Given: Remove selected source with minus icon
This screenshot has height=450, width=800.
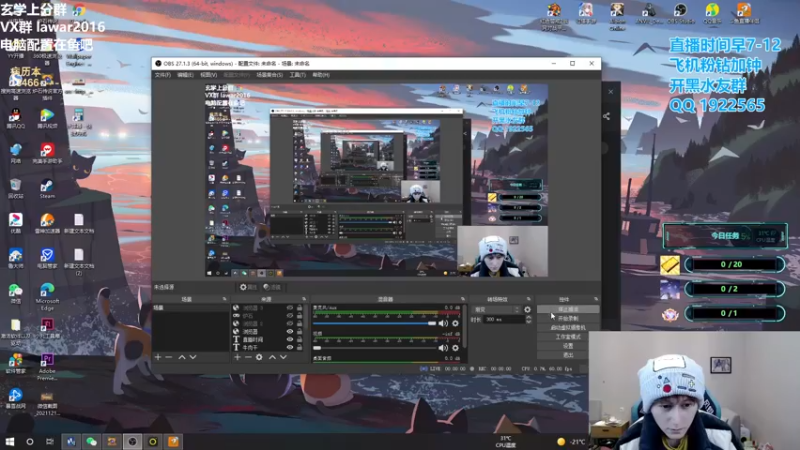Looking at the screenshot, I should tap(248, 357).
